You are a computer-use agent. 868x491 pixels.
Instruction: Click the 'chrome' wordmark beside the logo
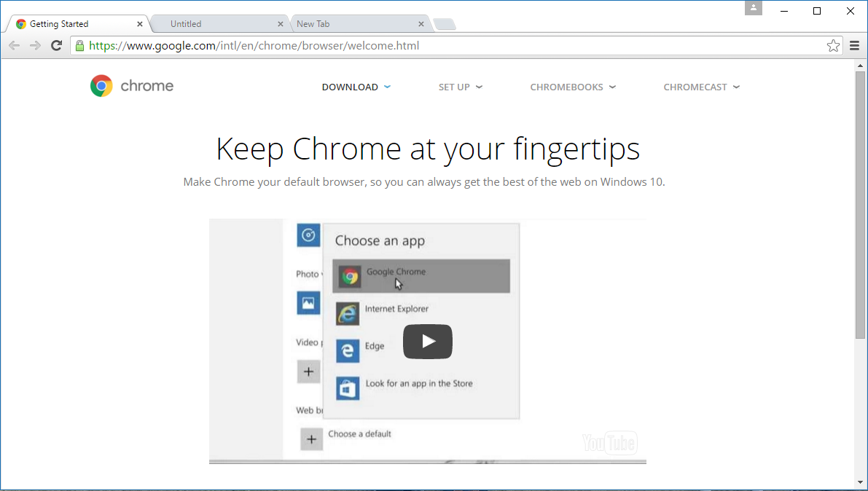pos(146,86)
